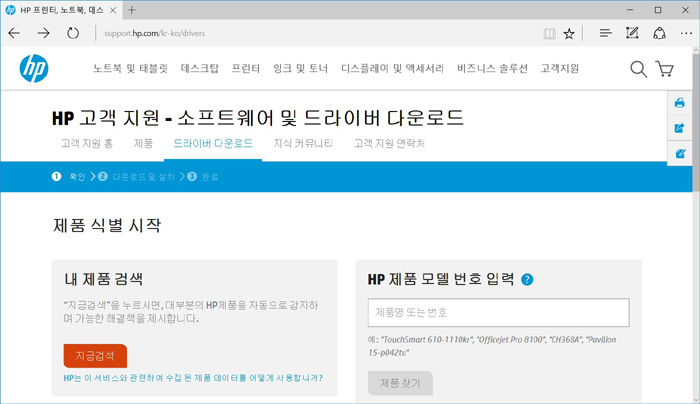Click the share icon in side panel
The width and height of the screenshot is (700, 404).
click(679, 128)
